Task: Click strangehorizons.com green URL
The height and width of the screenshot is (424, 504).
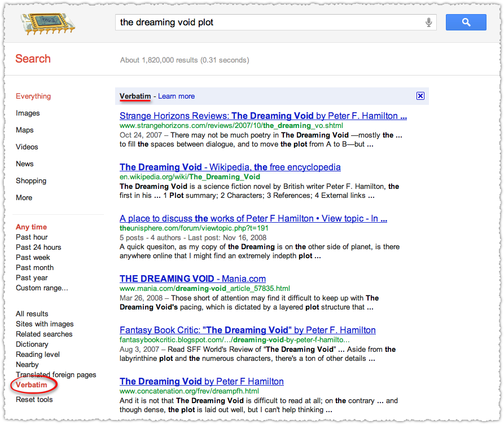Action: [231, 126]
